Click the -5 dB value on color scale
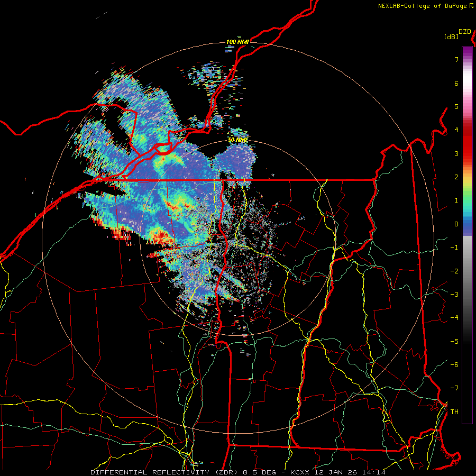This screenshot has height=476, width=476. pyautogui.click(x=454, y=342)
